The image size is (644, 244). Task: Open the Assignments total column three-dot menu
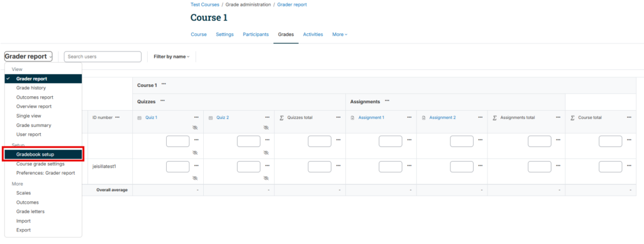(x=558, y=117)
